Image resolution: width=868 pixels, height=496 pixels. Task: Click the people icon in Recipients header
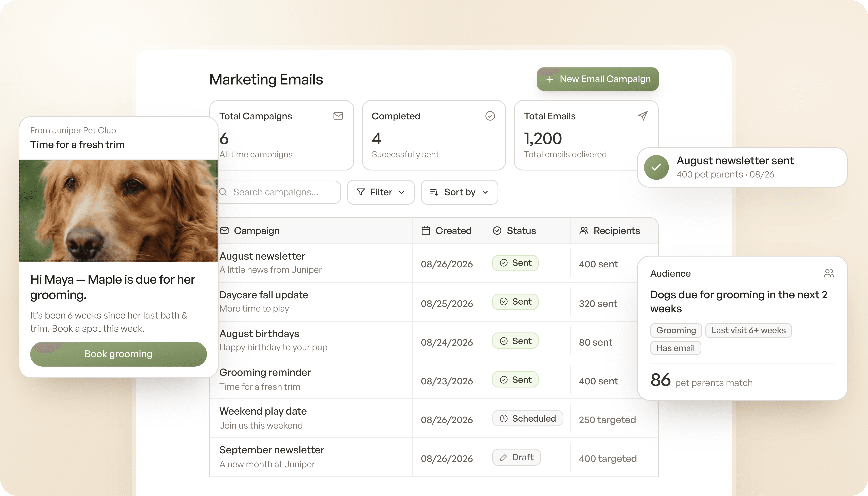coord(584,231)
